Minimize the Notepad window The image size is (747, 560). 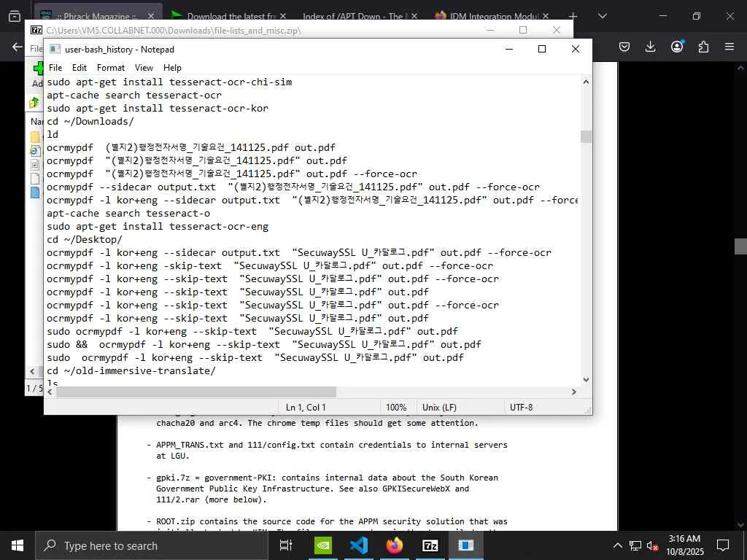pyautogui.click(x=508, y=49)
